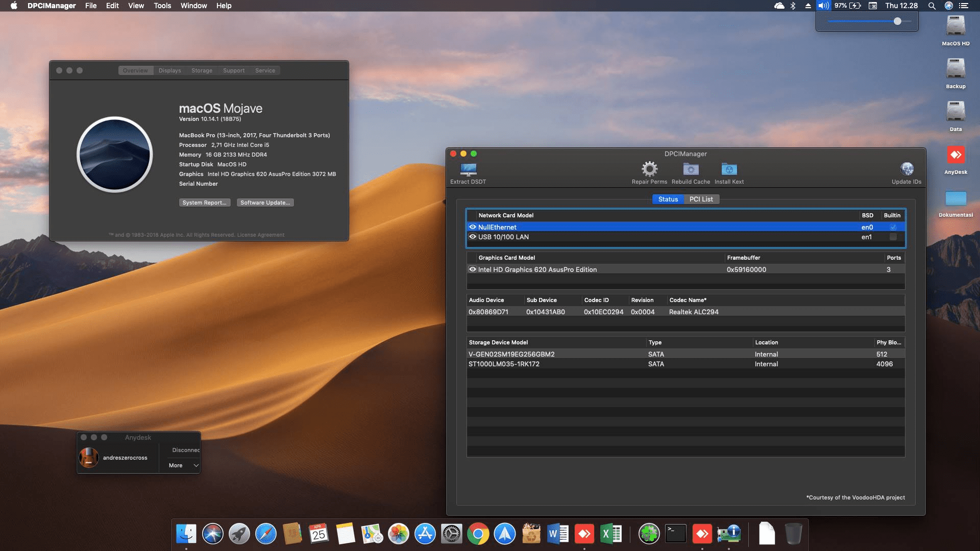Screen dimensions: 980x551
Task: Open Clover Configurator in the dock
Action: [x=649, y=534]
